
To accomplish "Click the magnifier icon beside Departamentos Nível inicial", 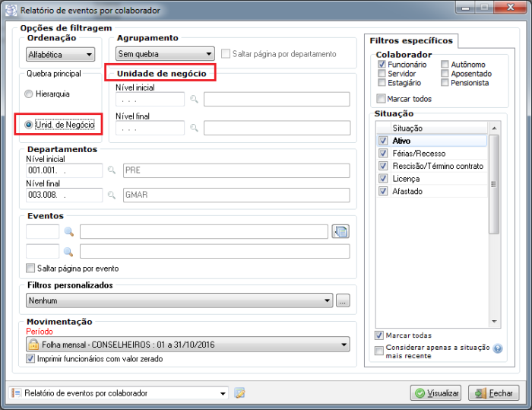I will pyautogui.click(x=112, y=170).
